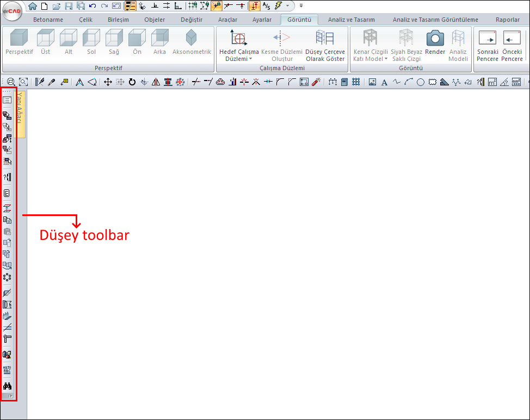The width and height of the screenshot is (530, 420).
Task: Toggle the highlighted object snap lock icon
Action: 217,6
